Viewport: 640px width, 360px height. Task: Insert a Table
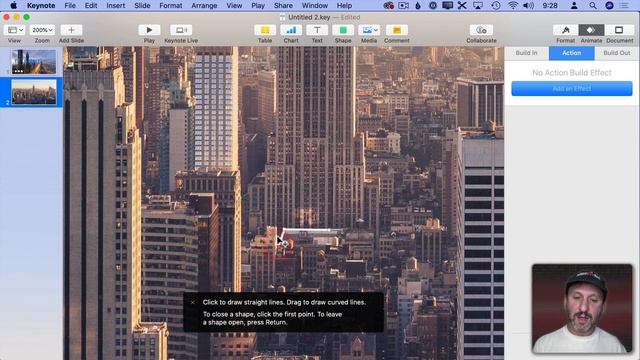click(265, 30)
